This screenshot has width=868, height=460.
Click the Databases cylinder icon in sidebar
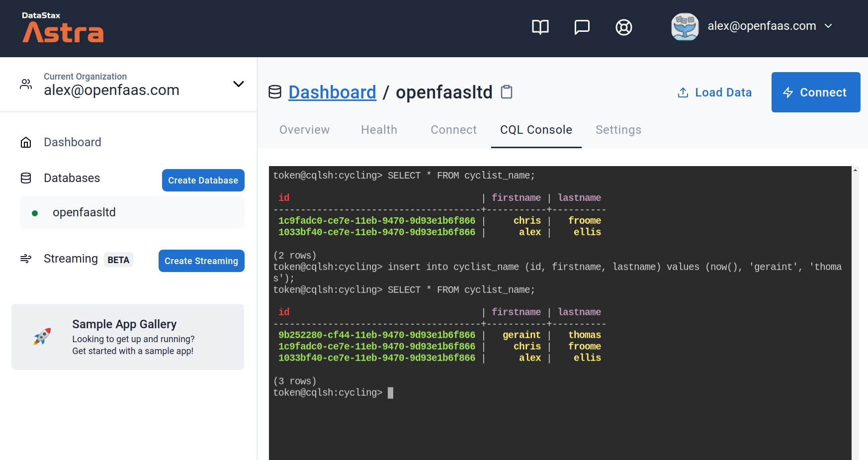click(26, 178)
